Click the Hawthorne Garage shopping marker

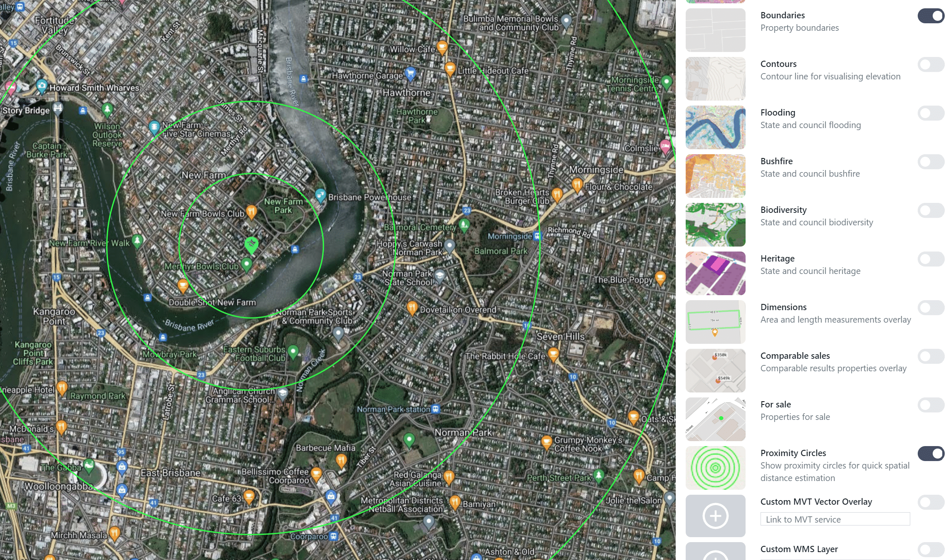click(x=410, y=74)
